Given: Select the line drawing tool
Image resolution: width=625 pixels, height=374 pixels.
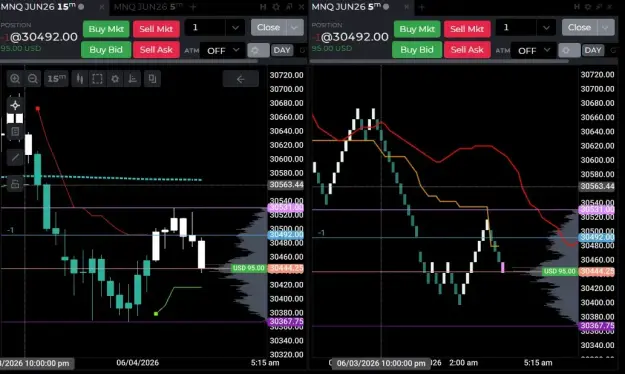Looking at the screenshot, I should click(15, 157).
